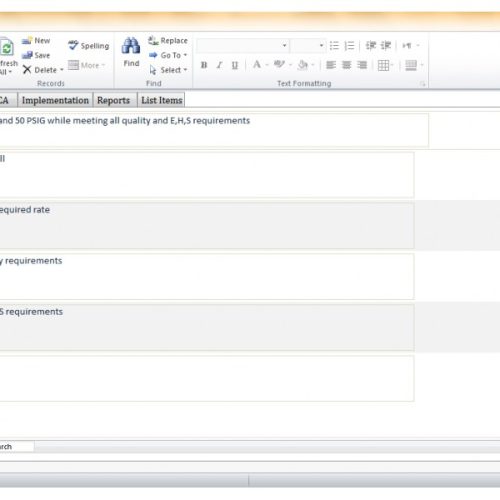
Task: Apply the font color button
Action: tap(257, 65)
